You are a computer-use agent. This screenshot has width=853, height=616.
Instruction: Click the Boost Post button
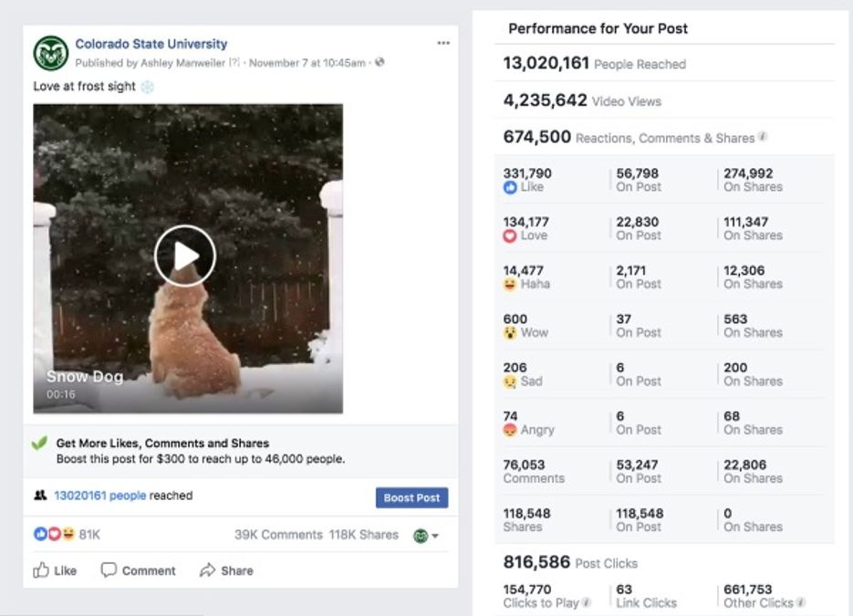tap(411, 497)
